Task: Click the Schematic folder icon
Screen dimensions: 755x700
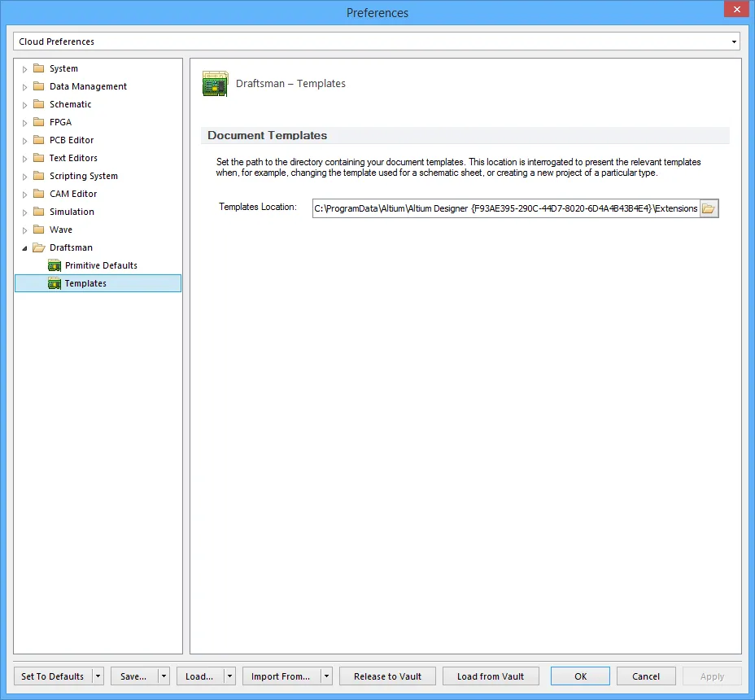Action: [39, 104]
